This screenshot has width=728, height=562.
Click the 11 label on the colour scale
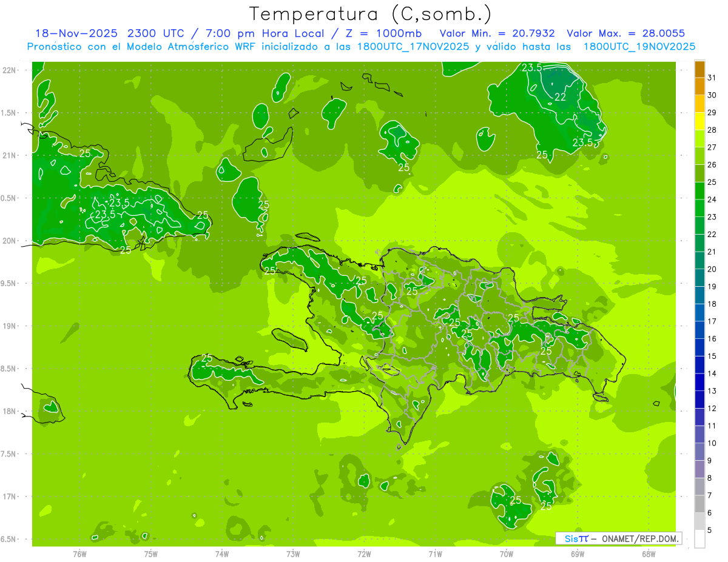pyautogui.click(x=712, y=426)
